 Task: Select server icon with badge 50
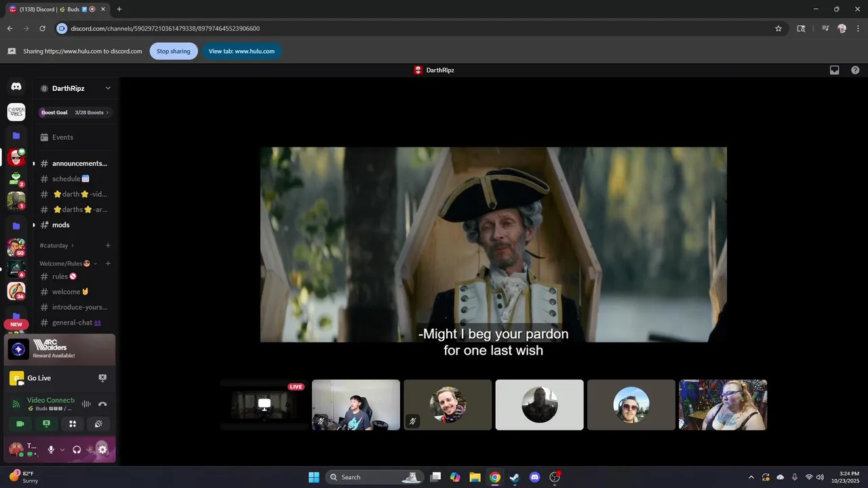click(16, 247)
